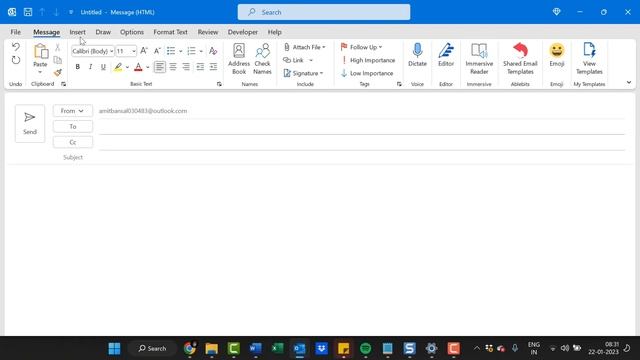Open the Options tab
The width and height of the screenshot is (640, 360).
132,32
